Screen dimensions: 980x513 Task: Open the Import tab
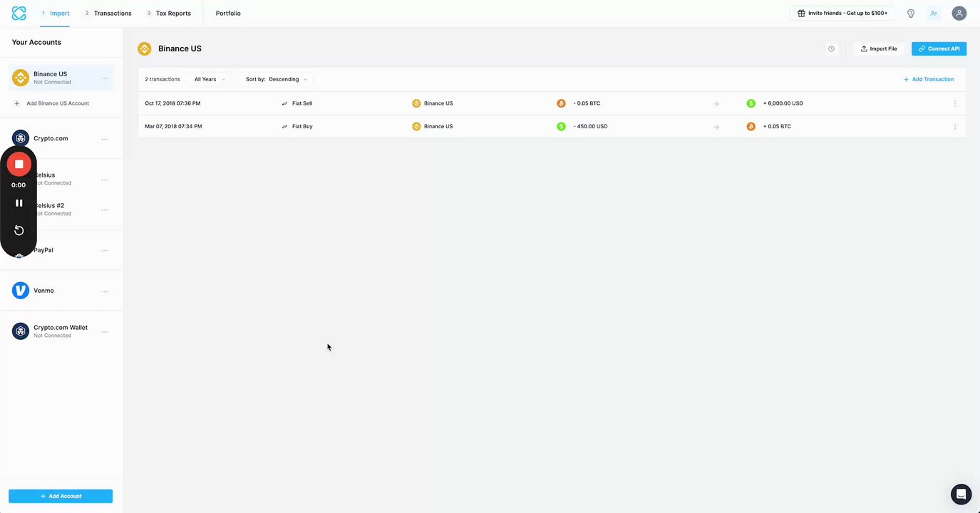pos(55,13)
